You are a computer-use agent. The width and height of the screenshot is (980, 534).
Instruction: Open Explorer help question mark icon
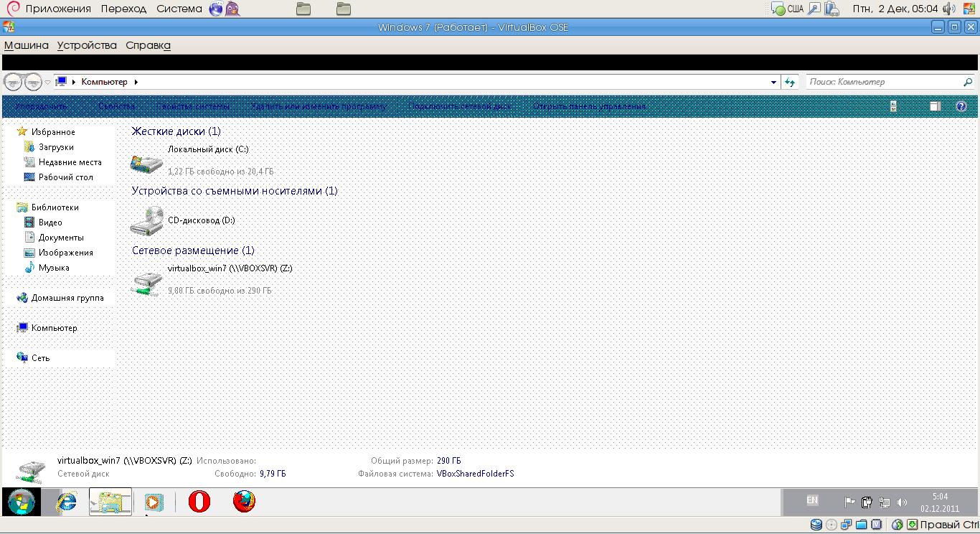tap(962, 106)
